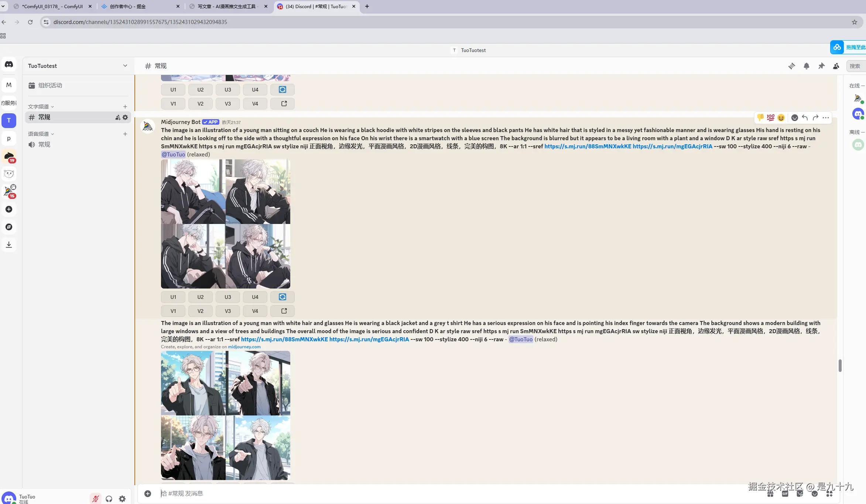This screenshot has height=504, width=866.
Task: Open the pinned messages icon
Action: [821, 66]
